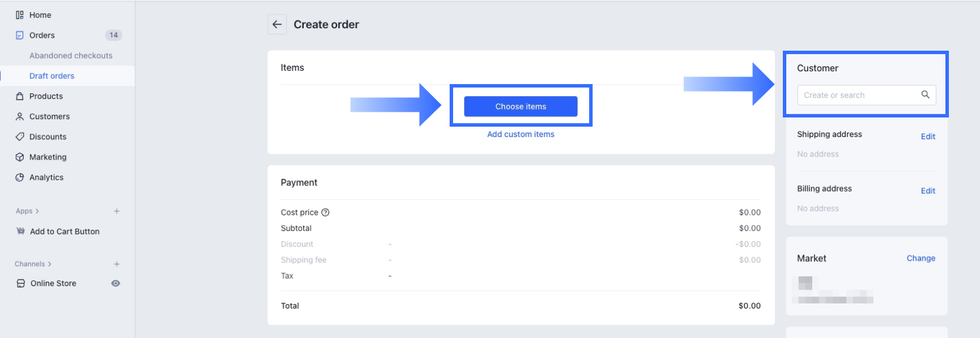
Task: Click the Add custom items link
Action: (521, 134)
